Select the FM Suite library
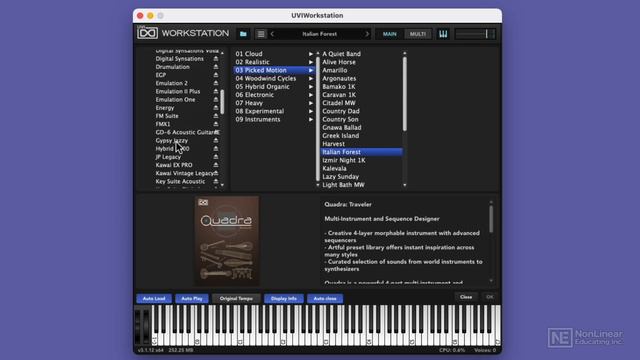This screenshot has width=640, height=360. click(x=167, y=116)
